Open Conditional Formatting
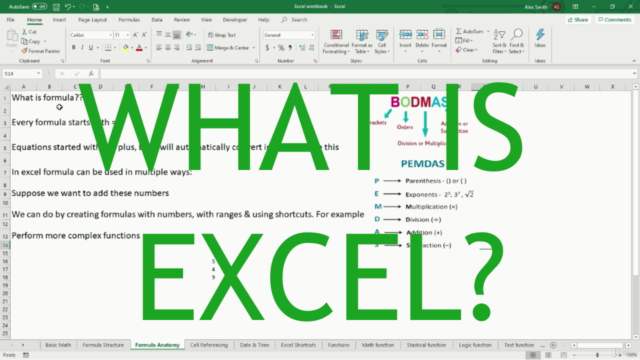This screenshot has height=360, width=640. tap(336, 41)
